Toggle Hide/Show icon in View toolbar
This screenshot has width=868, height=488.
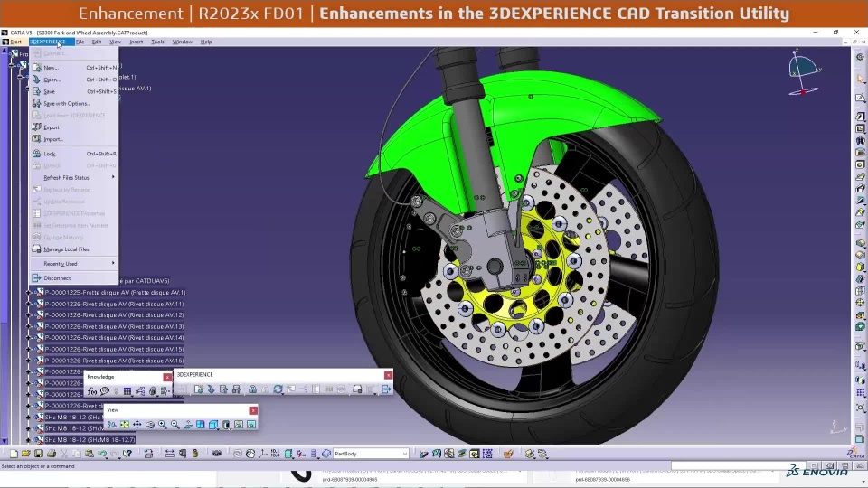239,425
